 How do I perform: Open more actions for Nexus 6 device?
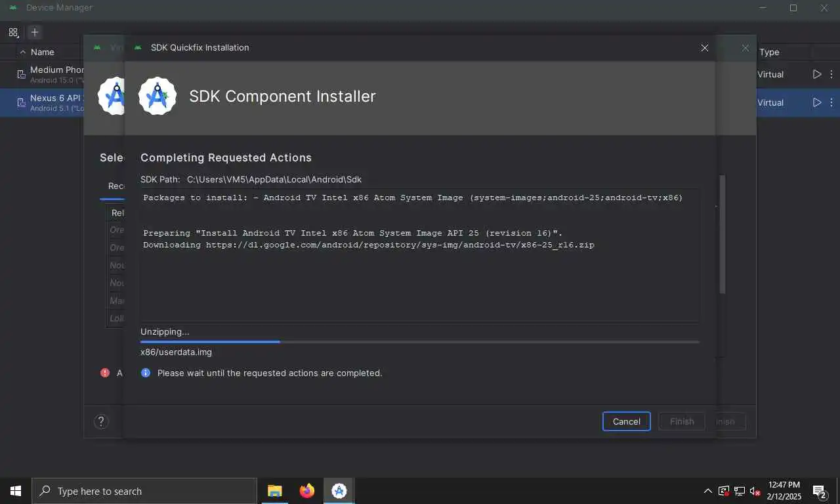(831, 102)
